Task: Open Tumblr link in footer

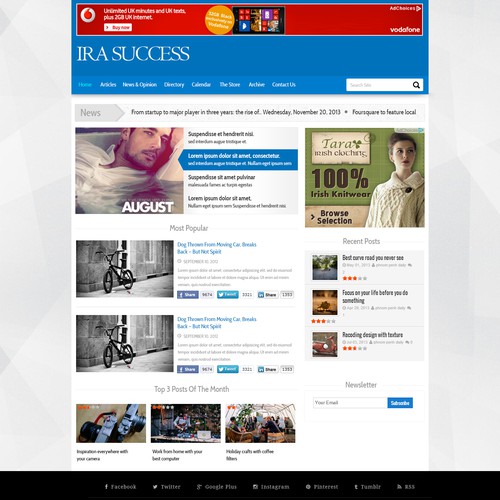Action: click(x=367, y=487)
